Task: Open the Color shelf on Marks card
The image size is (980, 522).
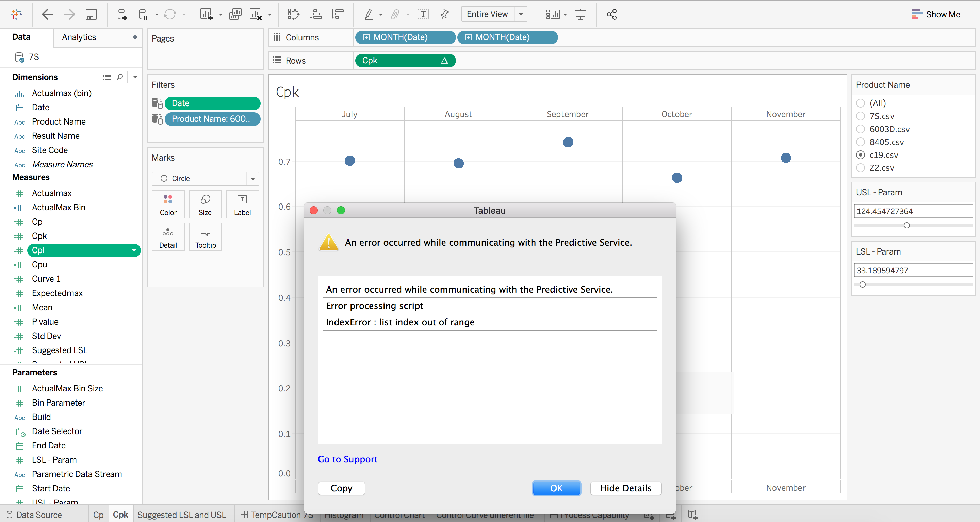Action: [x=168, y=204]
